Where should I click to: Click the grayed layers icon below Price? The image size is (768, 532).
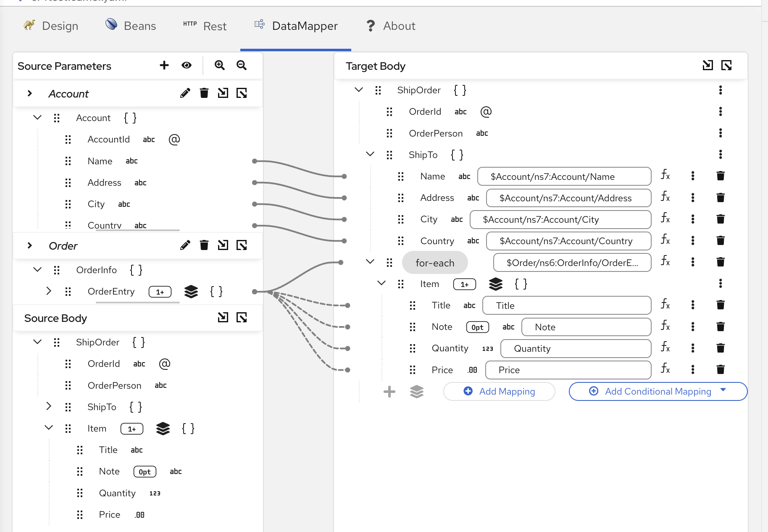coord(417,392)
